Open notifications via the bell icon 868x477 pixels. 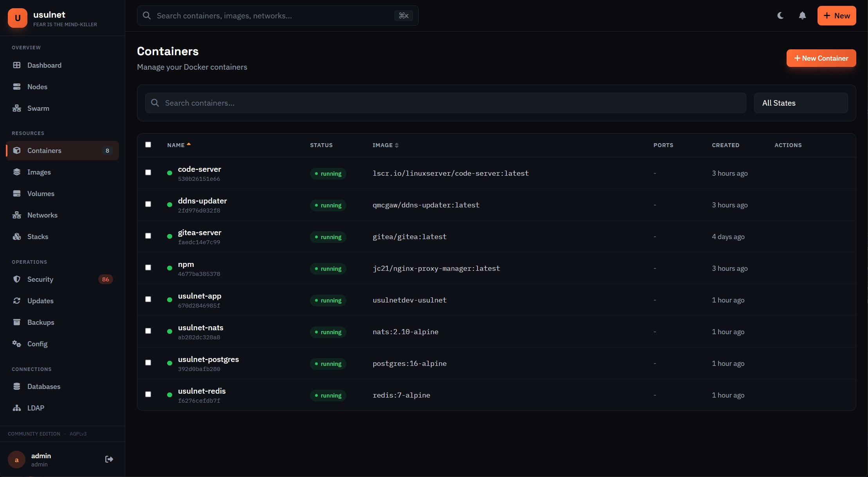802,16
